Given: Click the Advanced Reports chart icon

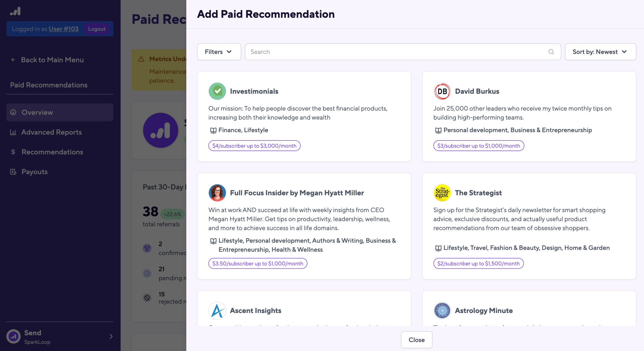Looking at the screenshot, I should (13, 132).
